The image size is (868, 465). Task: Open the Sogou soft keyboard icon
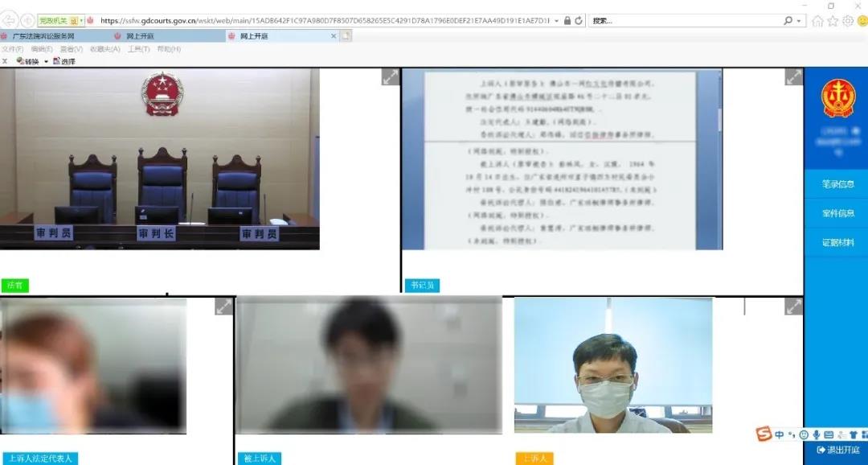[x=829, y=435]
